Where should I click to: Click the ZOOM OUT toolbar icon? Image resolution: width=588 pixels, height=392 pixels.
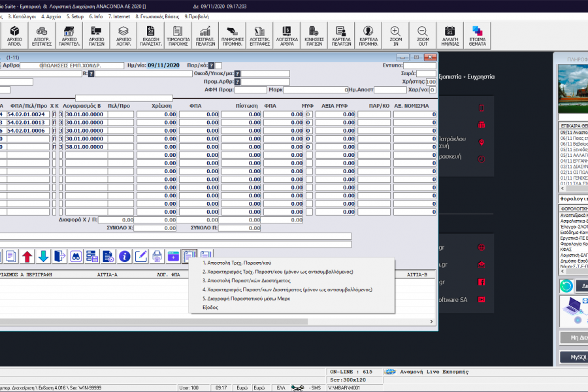tap(423, 36)
